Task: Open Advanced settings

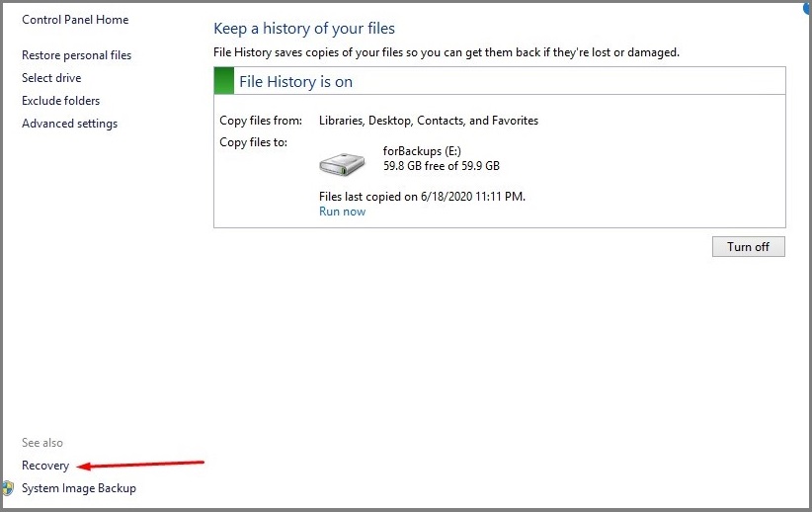Action: click(69, 124)
